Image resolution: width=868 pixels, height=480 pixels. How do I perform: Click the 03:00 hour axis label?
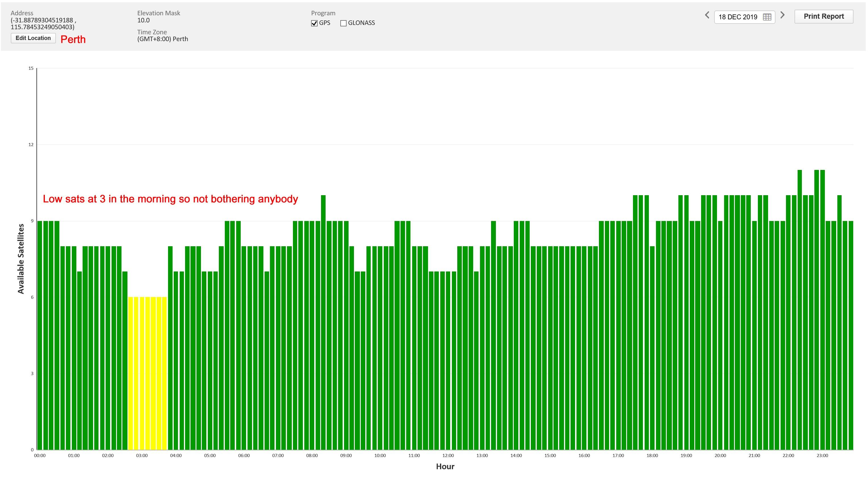[x=142, y=455]
